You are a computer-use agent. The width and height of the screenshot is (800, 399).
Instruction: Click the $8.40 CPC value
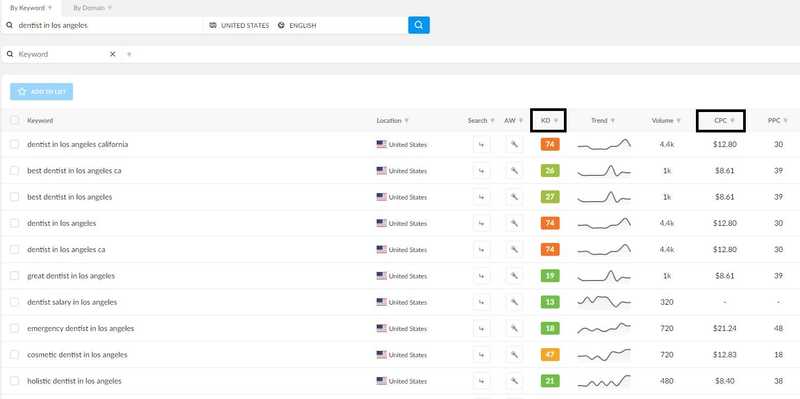click(x=724, y=381)
